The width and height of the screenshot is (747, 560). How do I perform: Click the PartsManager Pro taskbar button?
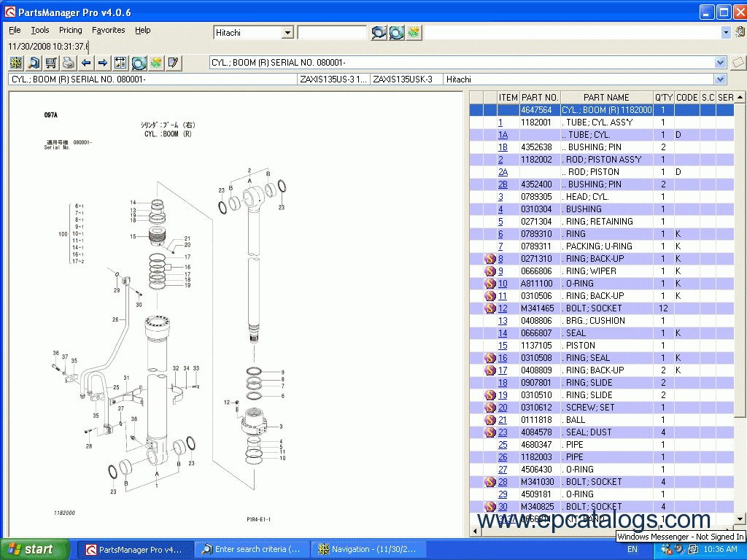(x=135, y=549)
